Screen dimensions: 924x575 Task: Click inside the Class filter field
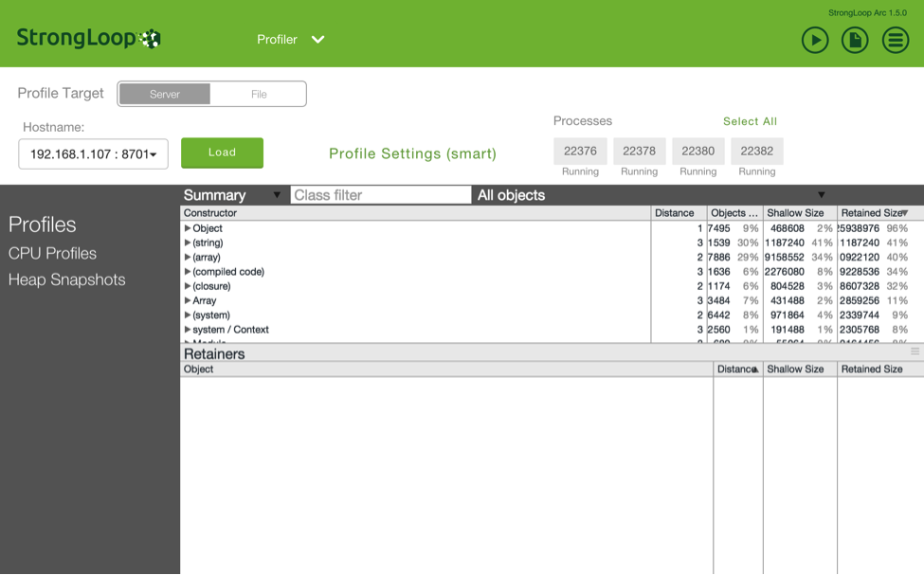[379, 194]
